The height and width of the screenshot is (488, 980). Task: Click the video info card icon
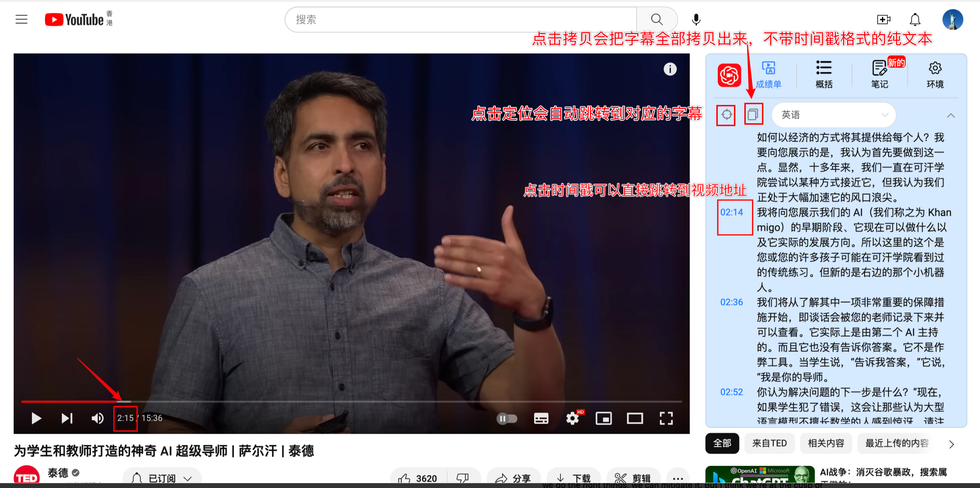point(670,69)
